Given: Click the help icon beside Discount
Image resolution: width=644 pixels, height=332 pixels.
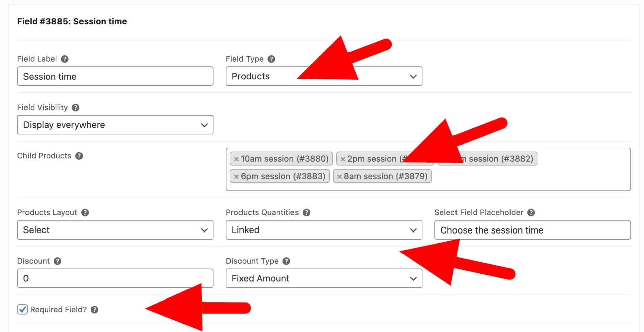Looking at the screenshot, I should click(56, 261).
